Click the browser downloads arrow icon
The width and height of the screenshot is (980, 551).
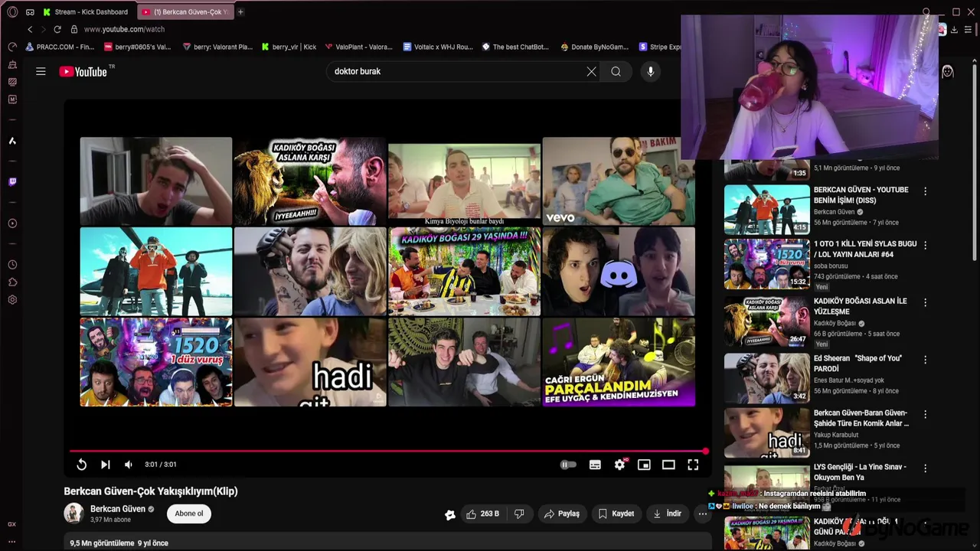(954, 30)
